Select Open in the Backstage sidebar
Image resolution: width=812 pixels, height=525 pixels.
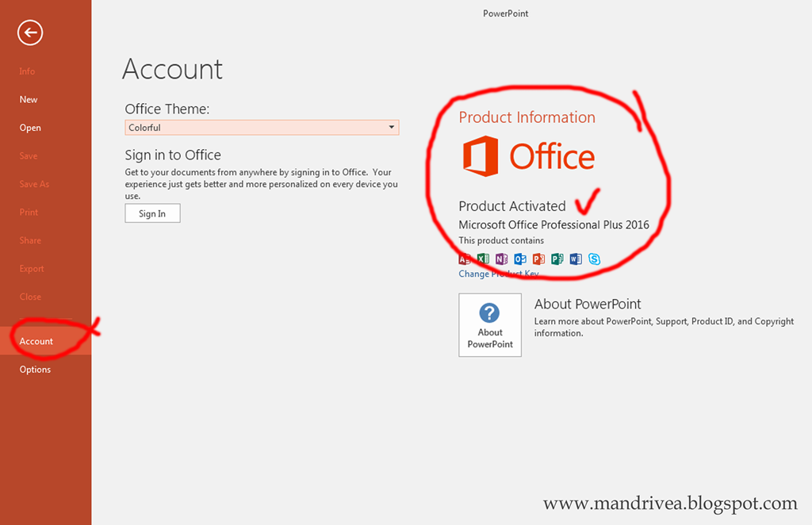(30, 128)
